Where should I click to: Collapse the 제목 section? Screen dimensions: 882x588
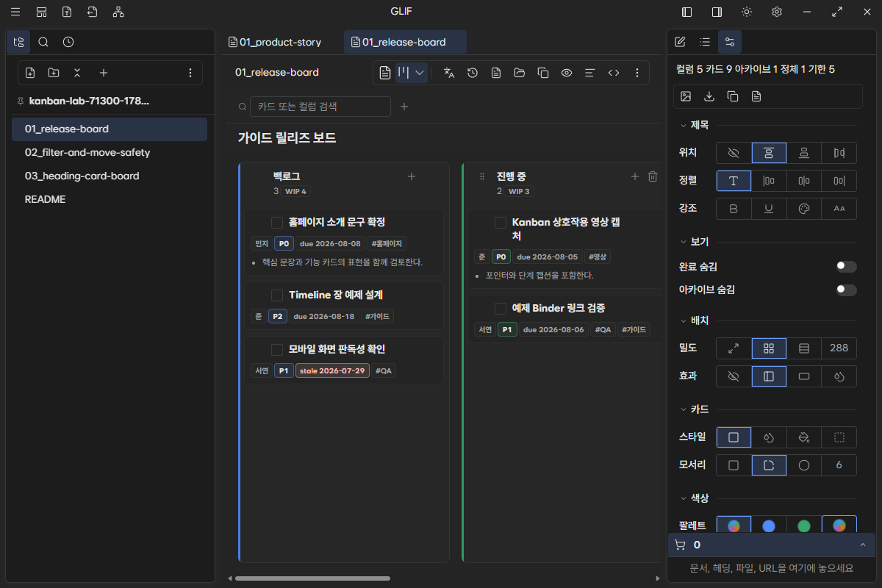point(695,126)
